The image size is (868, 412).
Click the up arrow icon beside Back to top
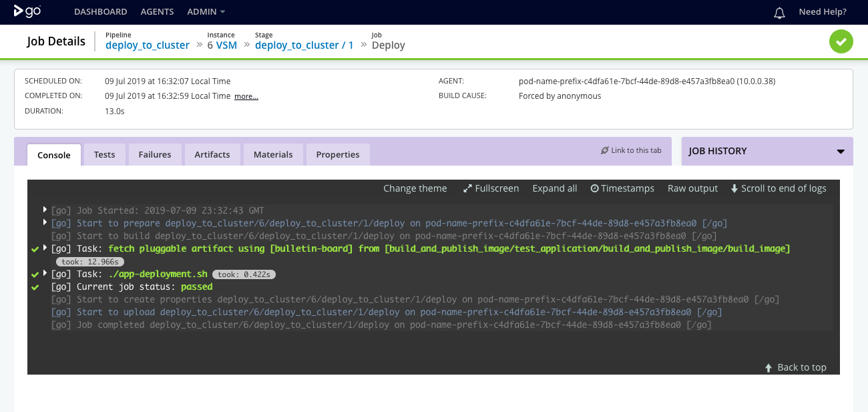click(x=769, y=367)
